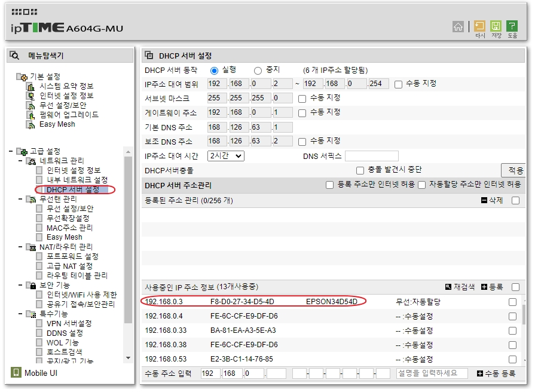Image resolution: width=538 pixels, height=392 pixels.
Task: Open the IP주소 대여 시간 dropdown
Action: (x=226, y=156)
